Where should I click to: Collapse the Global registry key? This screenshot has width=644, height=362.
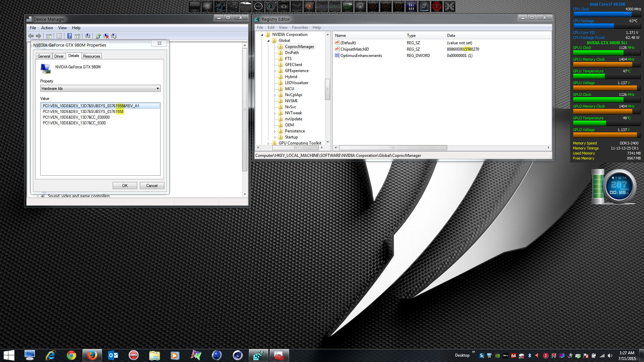click(268, 41)
